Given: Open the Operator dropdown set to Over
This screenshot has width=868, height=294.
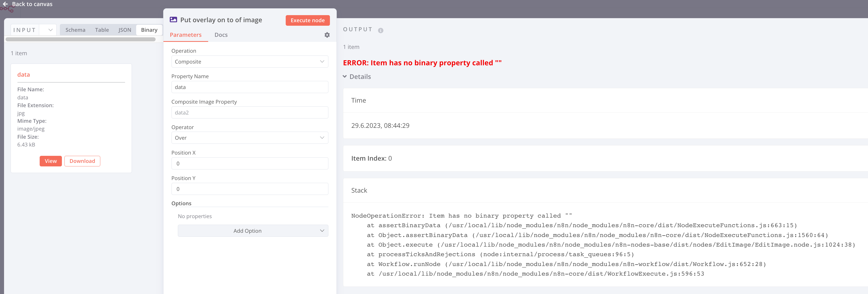Looking at the screenshot, I should tap(249, 138).
